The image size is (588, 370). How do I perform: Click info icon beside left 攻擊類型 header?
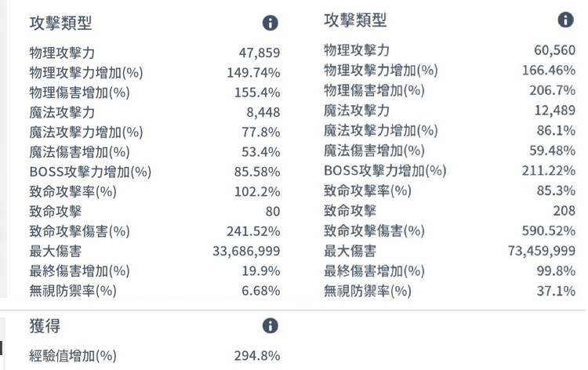(x=270, y=23)
